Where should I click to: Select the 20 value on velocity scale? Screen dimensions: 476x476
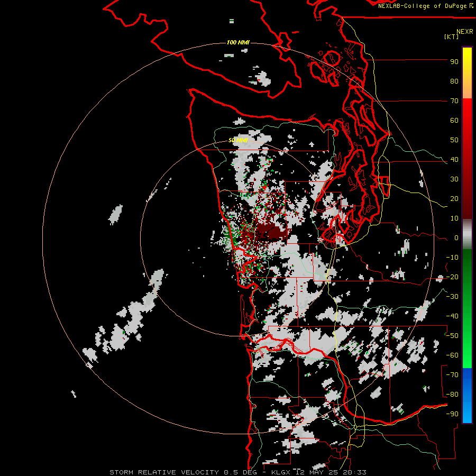pyautogui.click(x=454, y=199)
